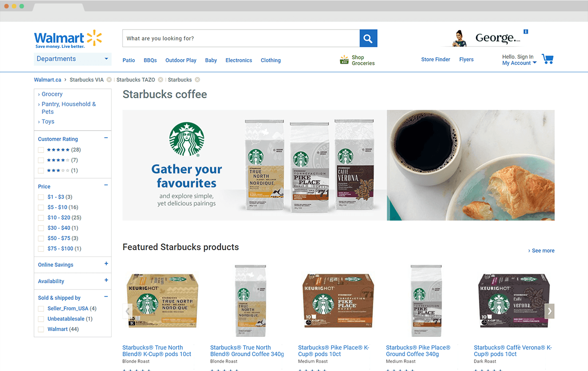This screenshot has width=588, height=371.
Task: Open Pike Place K-Cup pods 10ct link
Action: [x=334, y=351]
